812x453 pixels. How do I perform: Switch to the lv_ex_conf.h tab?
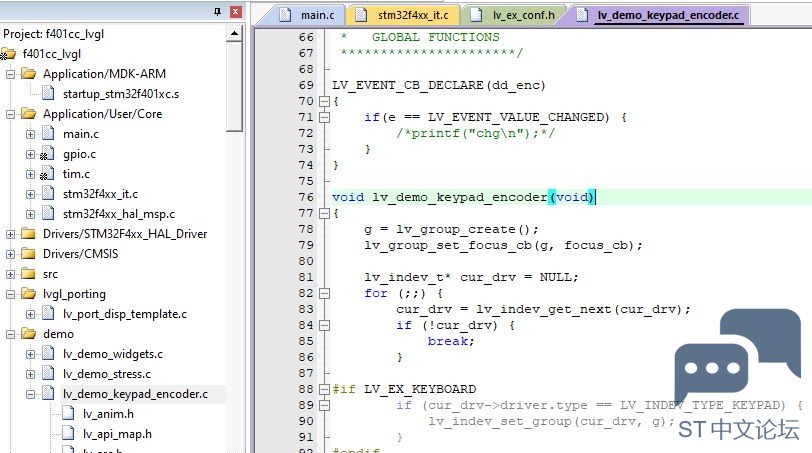(x=513, y=15)
